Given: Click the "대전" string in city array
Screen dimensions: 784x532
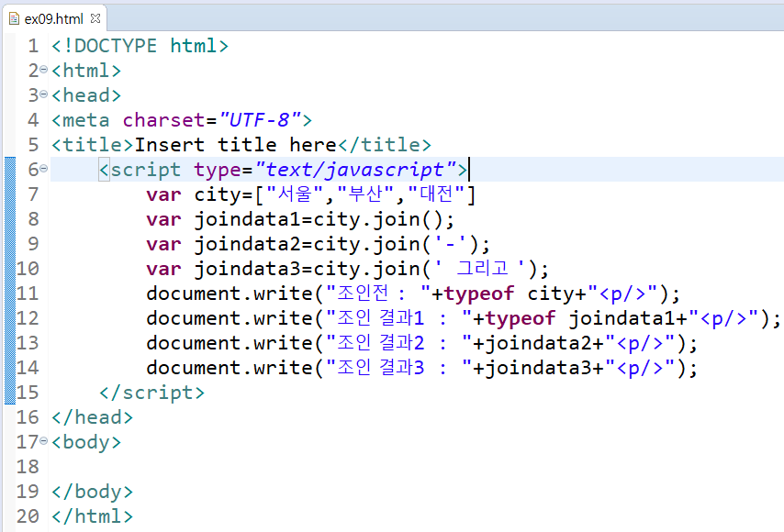Looking at the screenshot, I should click(x=437, y=194).
